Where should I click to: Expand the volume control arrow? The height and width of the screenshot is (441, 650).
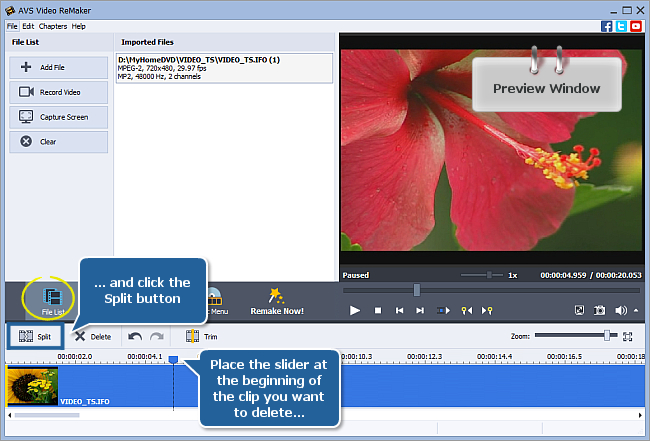pos(636,310)
